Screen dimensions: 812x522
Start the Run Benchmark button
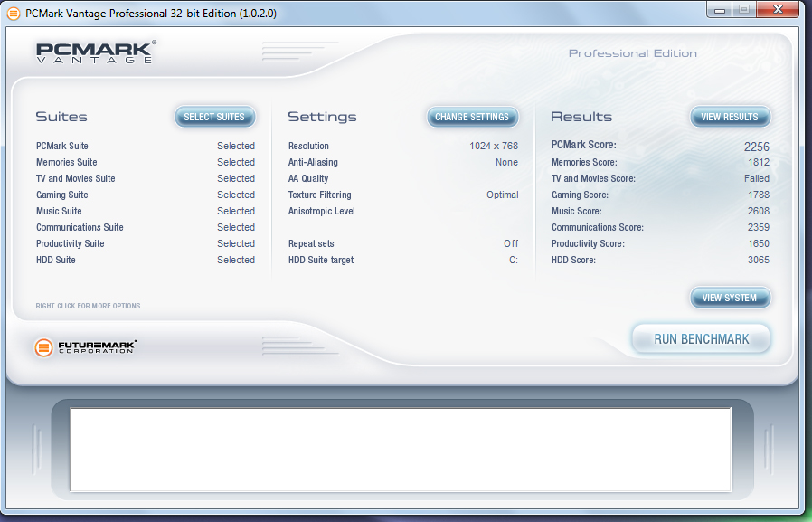(x=701, y=339)
